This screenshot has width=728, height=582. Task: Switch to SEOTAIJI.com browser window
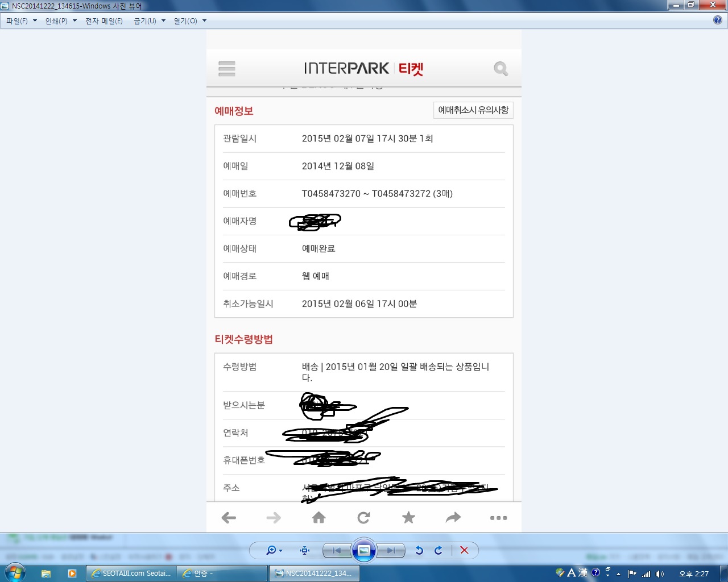[131, 573]
